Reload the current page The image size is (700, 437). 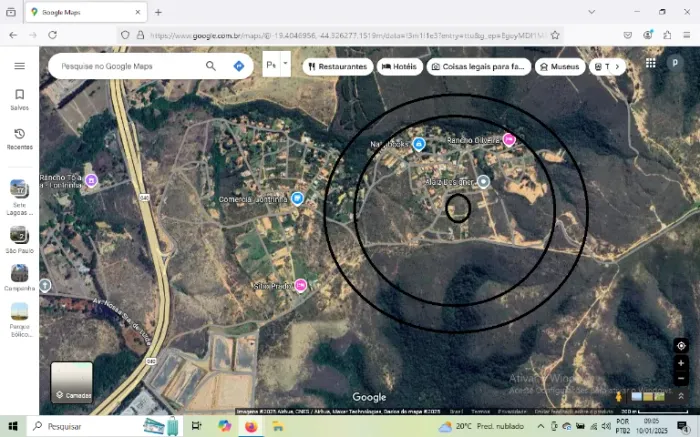52,35
